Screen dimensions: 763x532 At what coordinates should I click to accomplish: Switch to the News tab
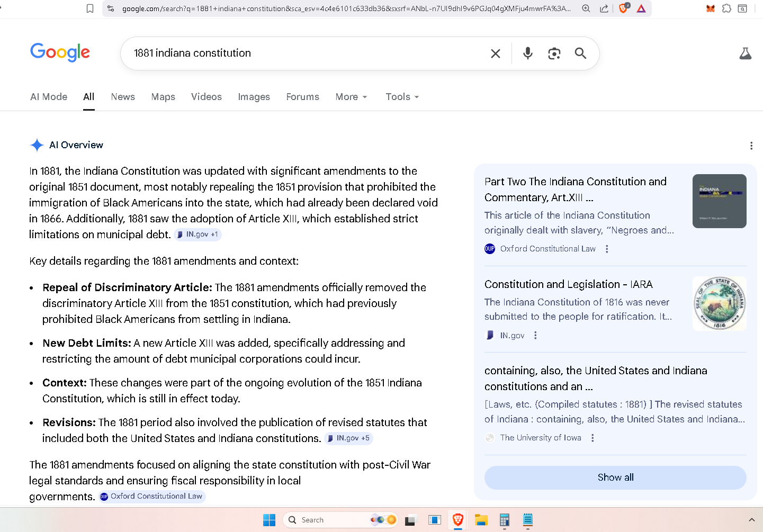(123, 97)
